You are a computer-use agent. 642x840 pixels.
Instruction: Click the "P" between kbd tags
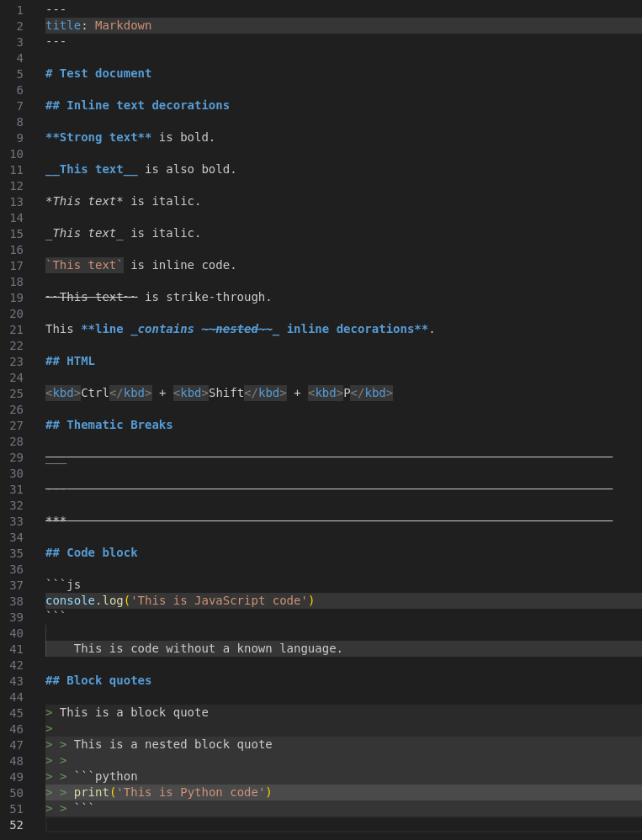tap(347, 394)
